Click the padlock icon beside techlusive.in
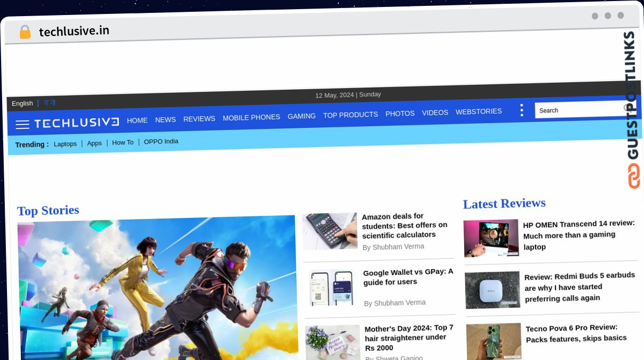 point(25,32)
